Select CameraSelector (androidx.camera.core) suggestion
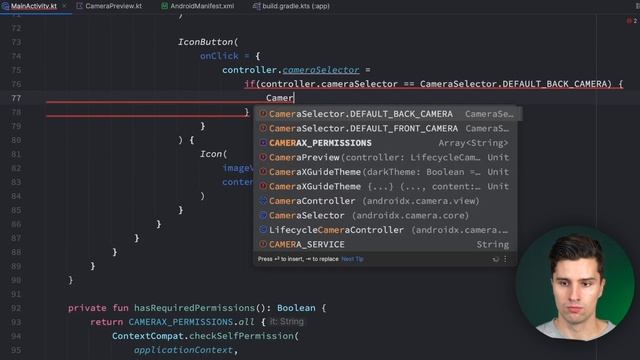The image size is (640, 360). (x=386, y=216)
